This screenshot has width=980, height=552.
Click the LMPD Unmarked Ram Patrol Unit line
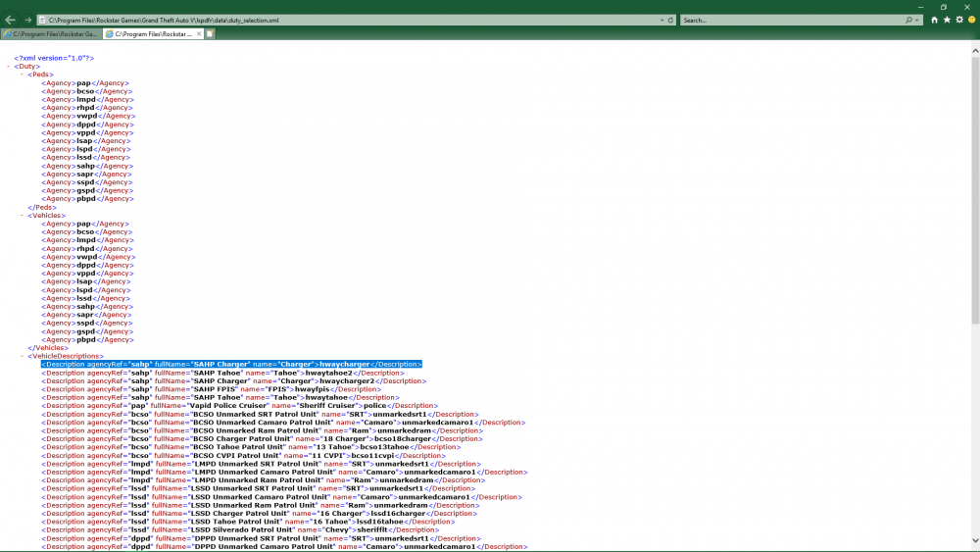coord(263,480)
